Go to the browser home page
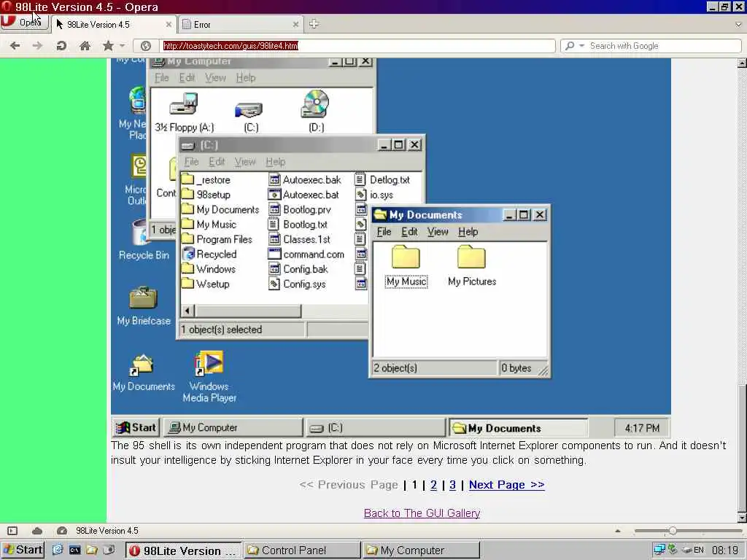This screenshot has height=560, width=747. (85, 46)
